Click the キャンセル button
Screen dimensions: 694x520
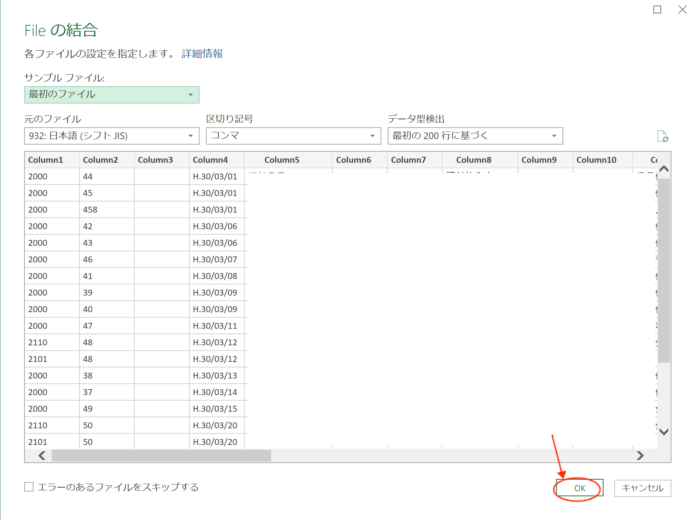point(641,488)
